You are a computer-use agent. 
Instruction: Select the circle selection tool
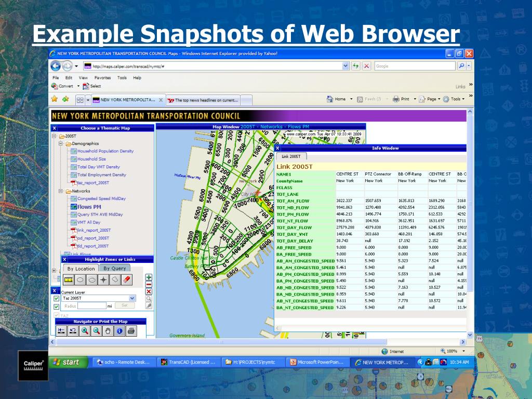coord(80,280)
